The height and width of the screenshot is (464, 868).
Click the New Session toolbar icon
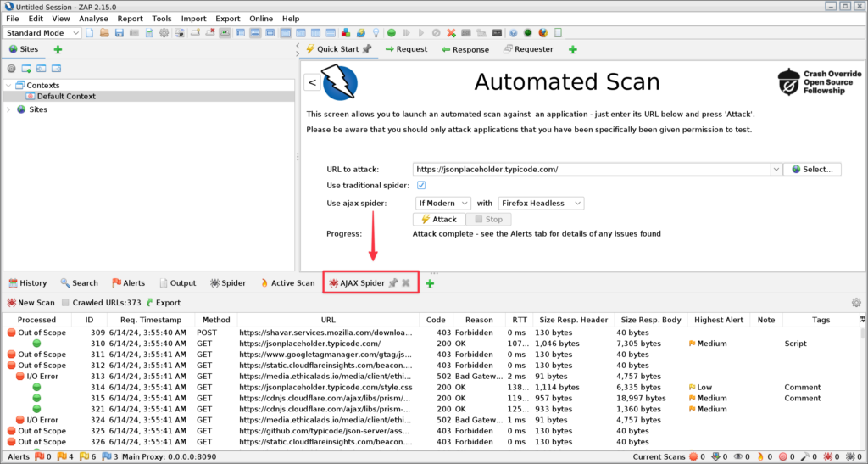tap(89, 33)
